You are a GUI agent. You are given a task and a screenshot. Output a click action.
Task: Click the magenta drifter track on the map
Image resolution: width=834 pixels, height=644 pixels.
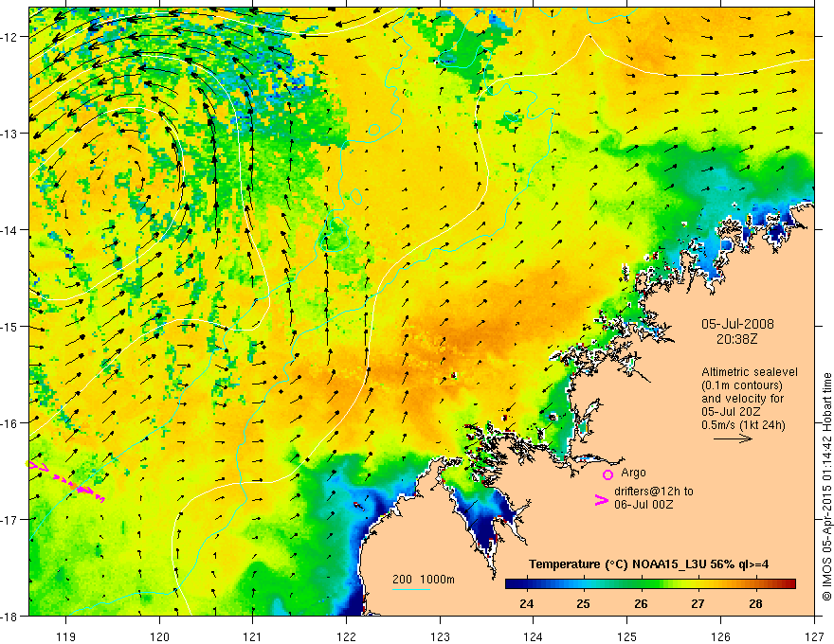(65, 481)
